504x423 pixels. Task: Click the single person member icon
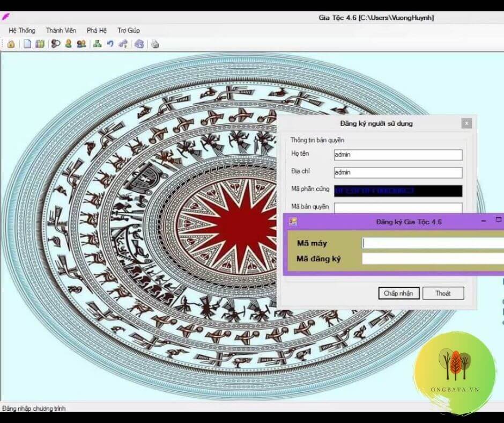click(68, 44)
